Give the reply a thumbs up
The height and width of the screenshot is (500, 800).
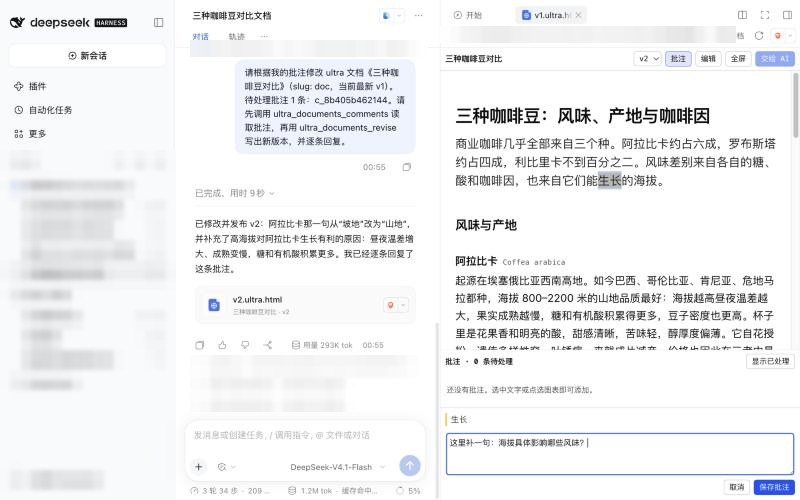tap(222, 345)
